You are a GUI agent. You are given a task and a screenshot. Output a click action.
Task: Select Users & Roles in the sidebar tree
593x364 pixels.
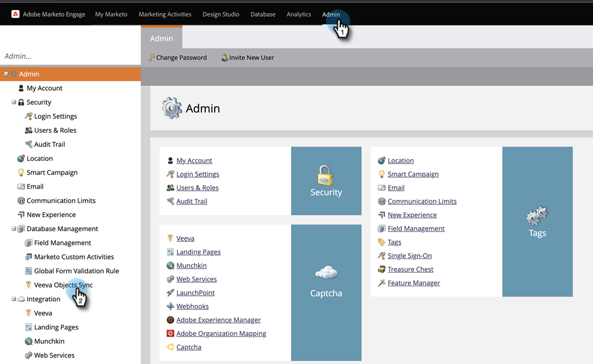pos(55,130)
